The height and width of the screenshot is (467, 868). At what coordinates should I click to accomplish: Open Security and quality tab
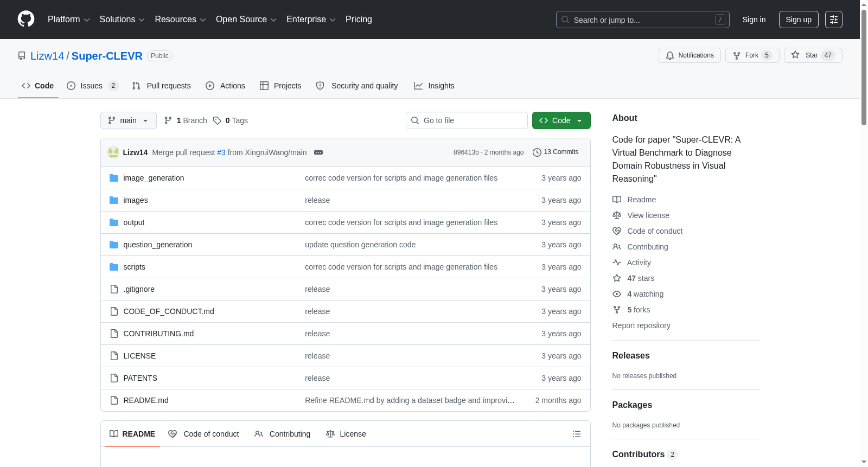click(357, 86)
